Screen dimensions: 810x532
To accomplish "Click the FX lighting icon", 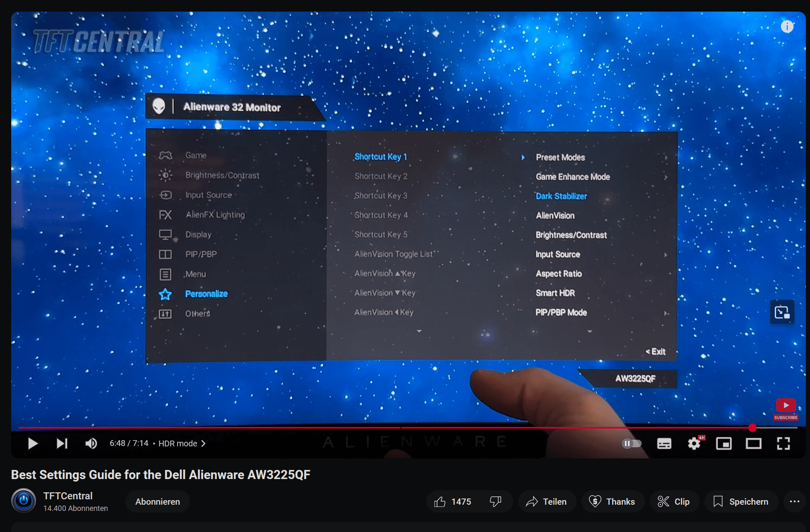I will (165, 215).
